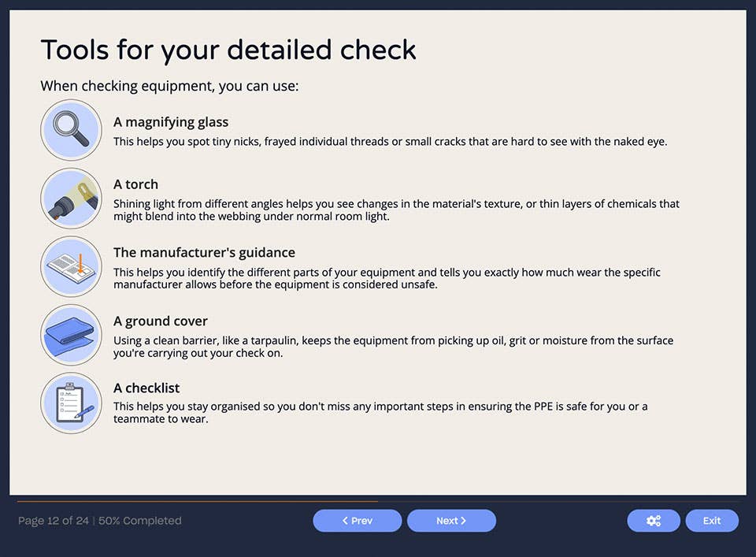The height and width of the screenshot is (557, 756).
Task: Go to the next page with Next
Action: (451, 521)
